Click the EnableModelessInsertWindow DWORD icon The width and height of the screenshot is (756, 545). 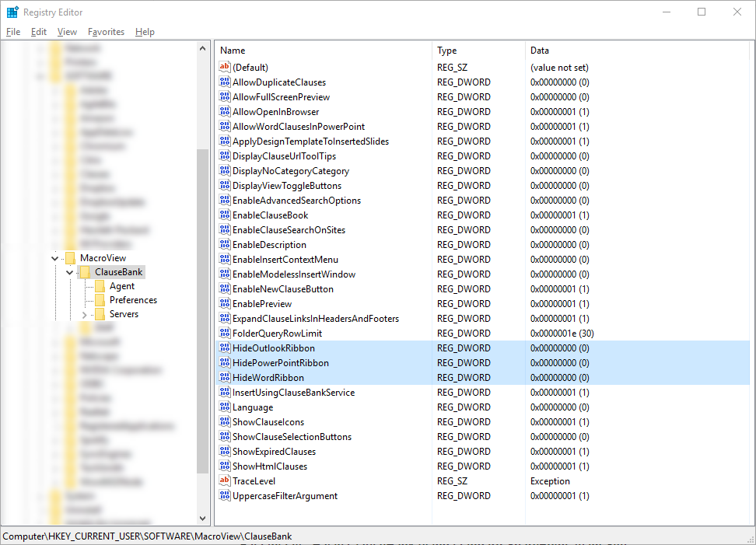point(224,274)
